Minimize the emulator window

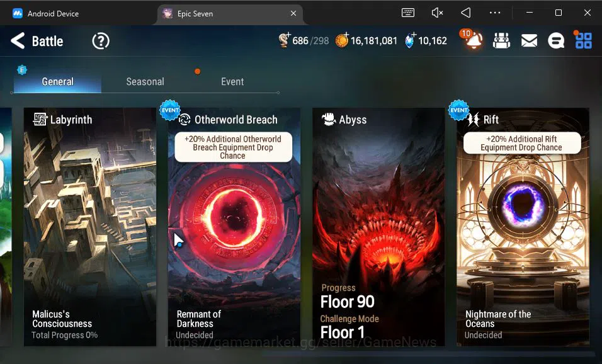click(x=530, y=13)
